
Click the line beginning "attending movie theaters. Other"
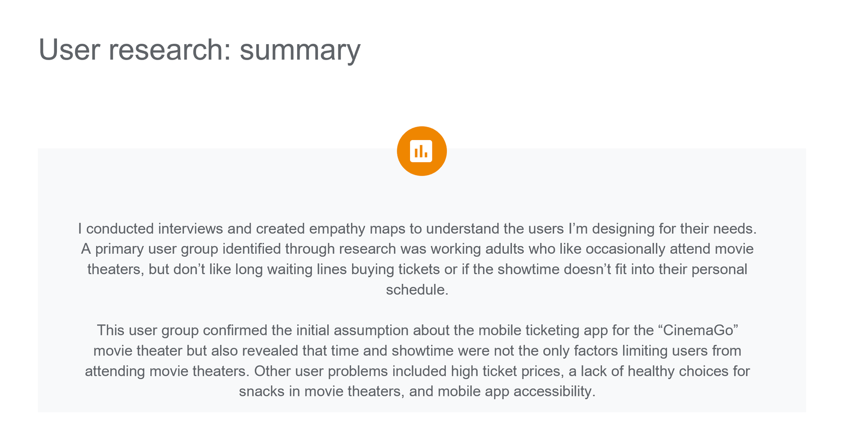[x=417, y=371]
